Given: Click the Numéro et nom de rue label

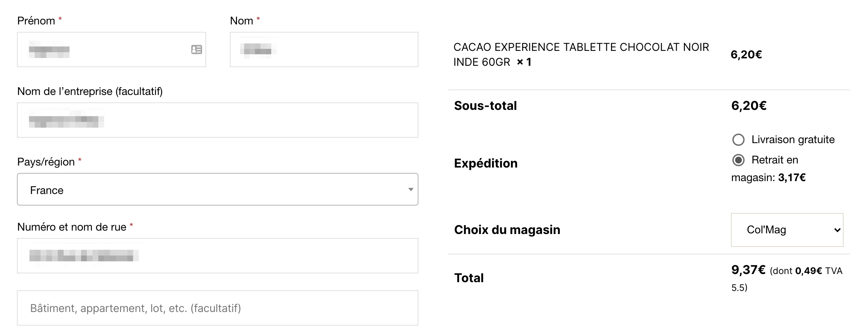Looking at the screenshot, I should coord(72,227).
